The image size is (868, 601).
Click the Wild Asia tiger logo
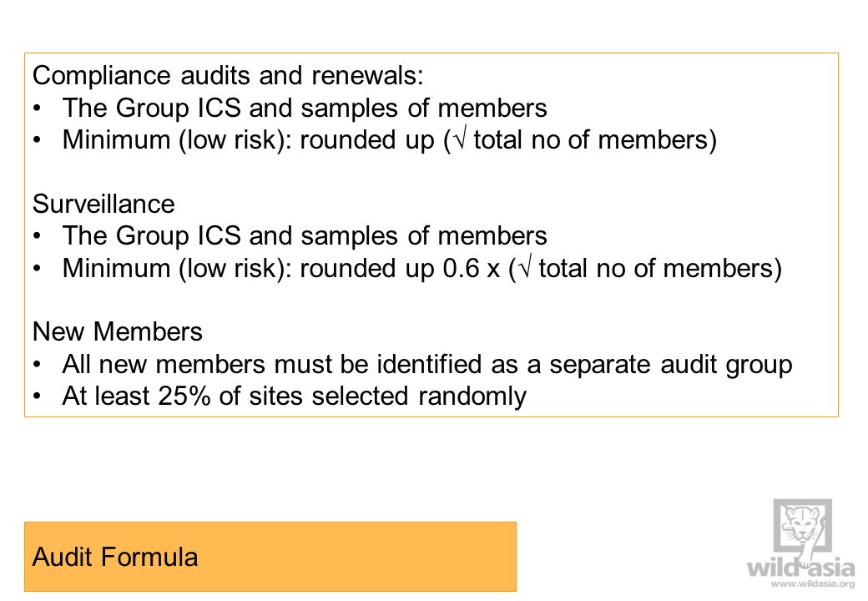click(802, 528)
